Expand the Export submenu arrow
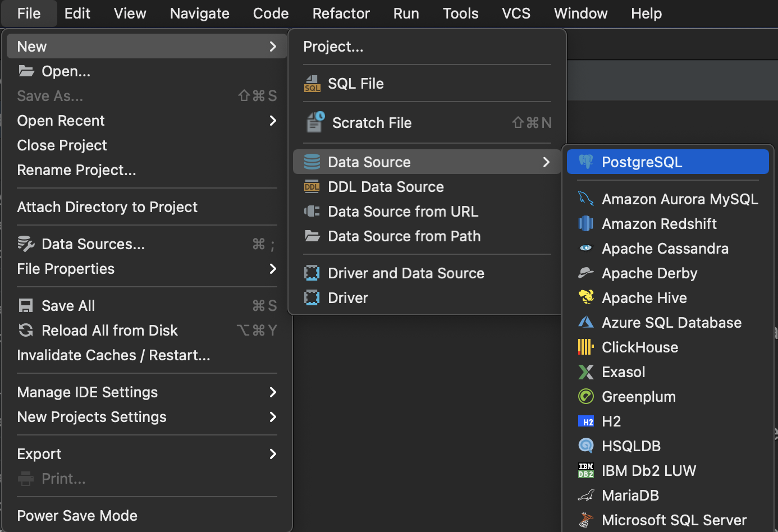The height and width of the screenshot is (532, 778). coord(273,453)
